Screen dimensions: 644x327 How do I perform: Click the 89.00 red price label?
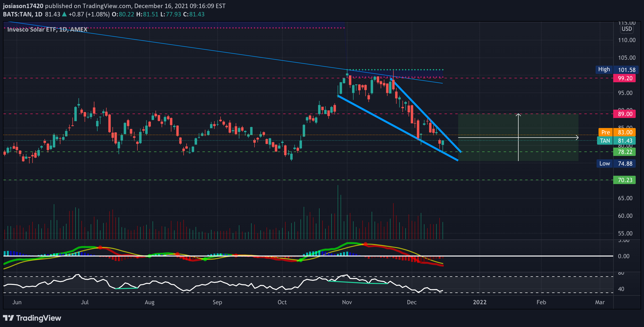[624, 114]
